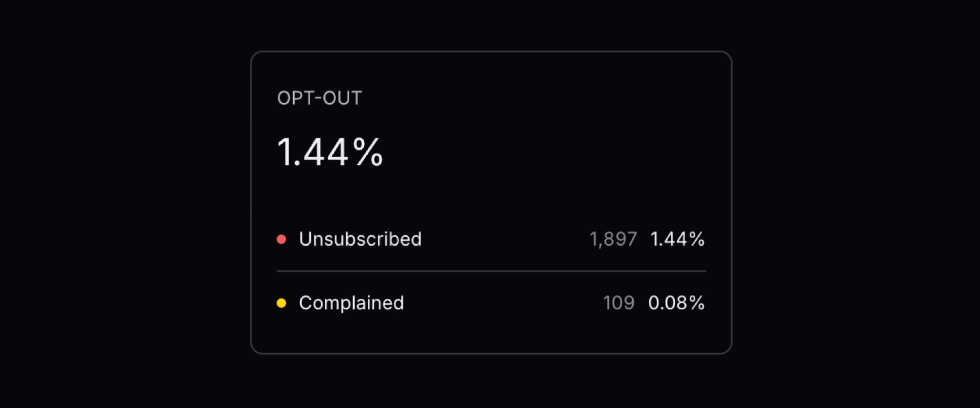Select the Unsubscribed row label

tap(361, 239)
